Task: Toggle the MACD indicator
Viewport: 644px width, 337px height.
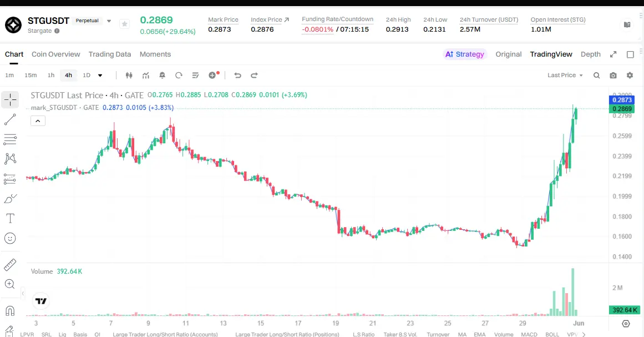Action: (529, 334)
